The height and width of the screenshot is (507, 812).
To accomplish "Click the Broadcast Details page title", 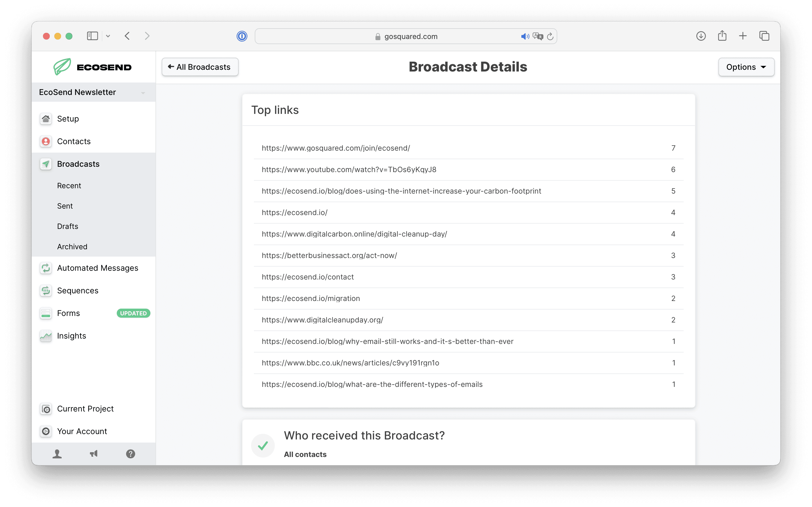I will [468, 67].
